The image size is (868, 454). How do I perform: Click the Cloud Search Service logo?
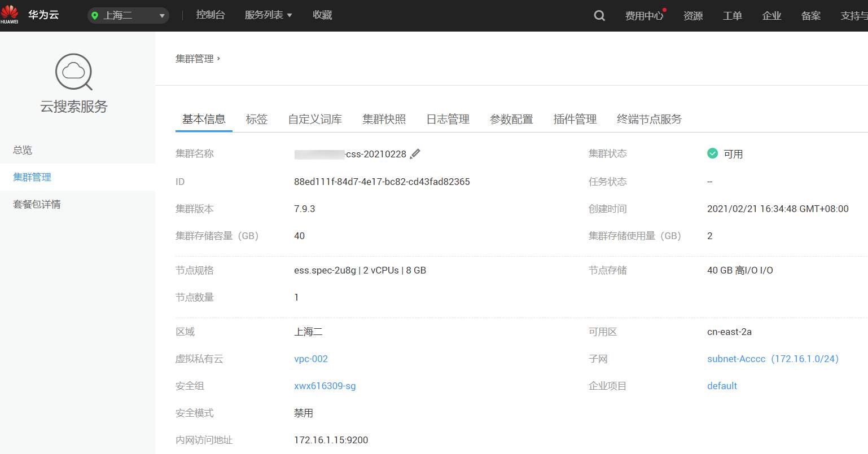pos(74,72)
